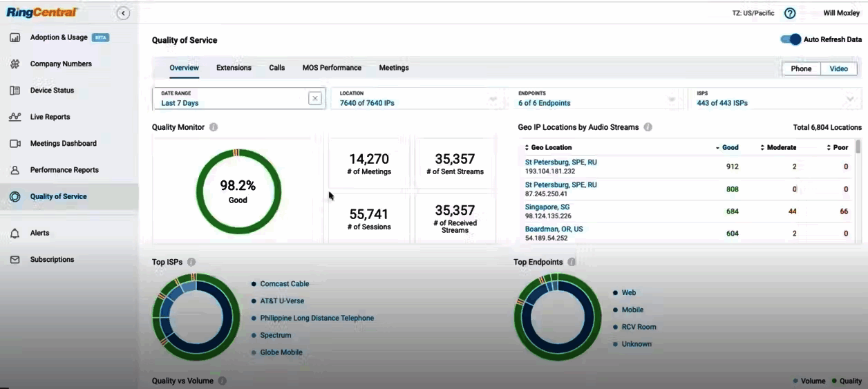Collapse the sidebar with the chevron button

pyautogui.click(x=123, y=13)
